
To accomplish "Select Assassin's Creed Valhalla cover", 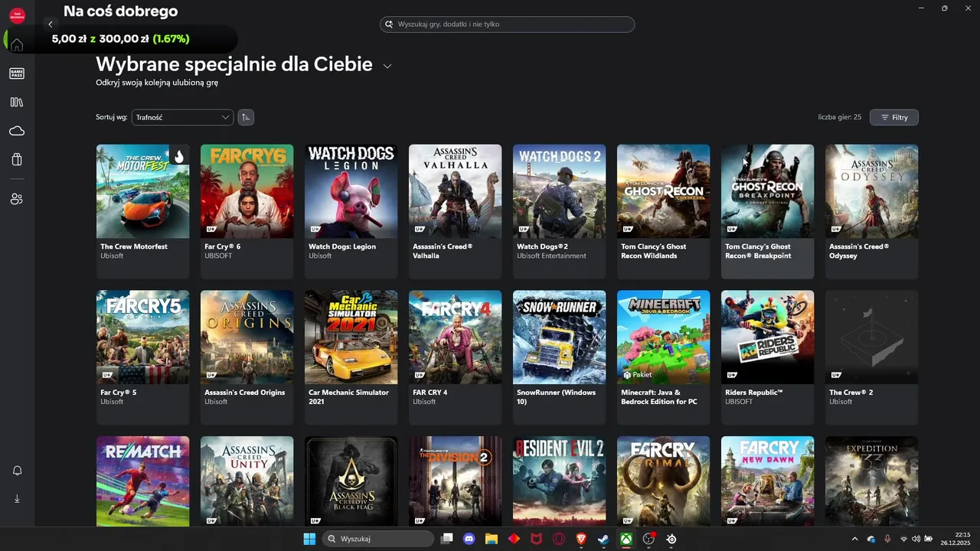I will pos(455,191).
